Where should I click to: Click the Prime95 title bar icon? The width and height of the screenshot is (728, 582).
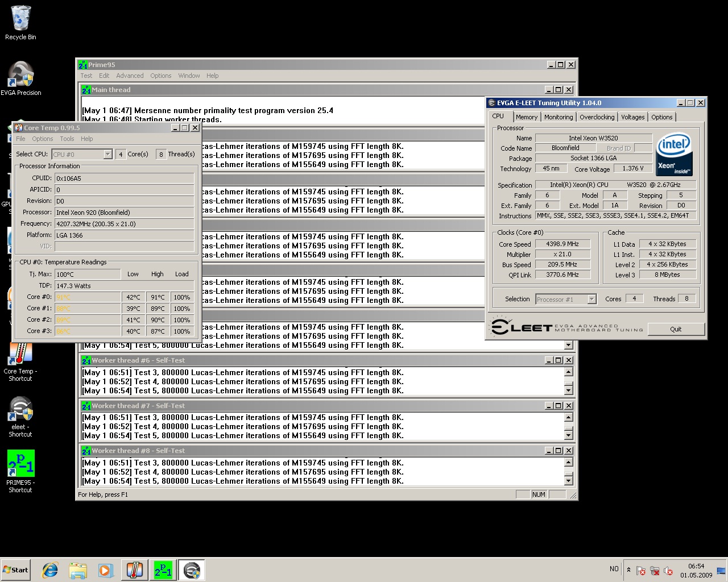(x=83, y=65)
